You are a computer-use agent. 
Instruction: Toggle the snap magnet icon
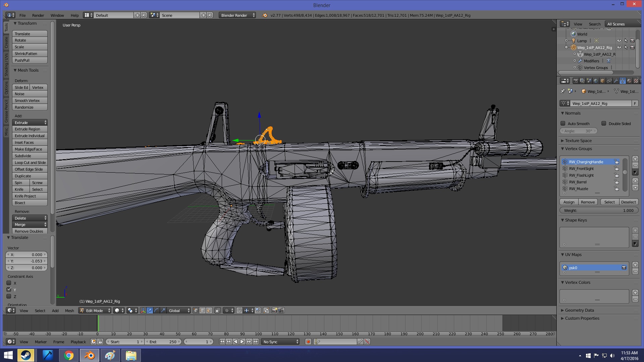tap(239, 310)
